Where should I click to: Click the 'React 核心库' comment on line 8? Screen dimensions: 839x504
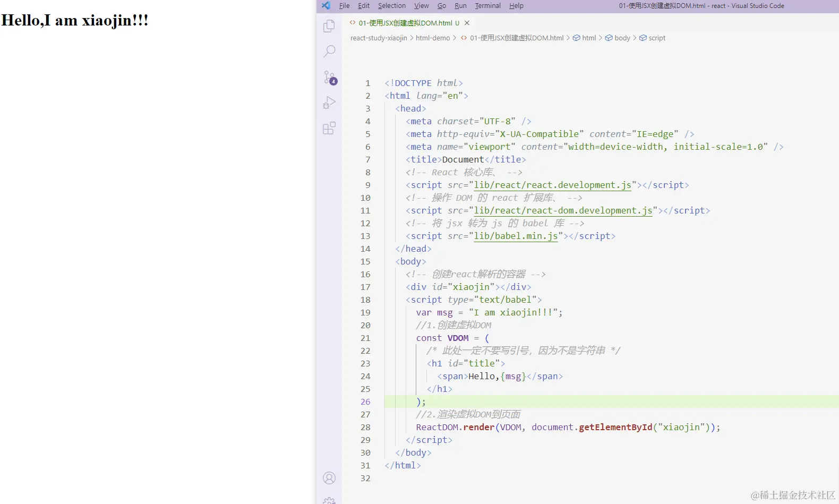[x=464, y=172]
